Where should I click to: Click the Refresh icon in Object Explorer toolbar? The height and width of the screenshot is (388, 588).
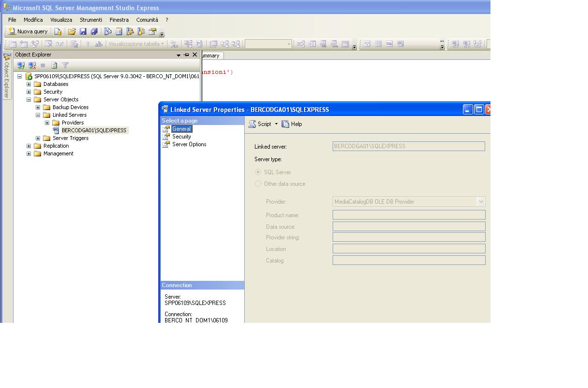pyautogui.click(x=54, y=65)
